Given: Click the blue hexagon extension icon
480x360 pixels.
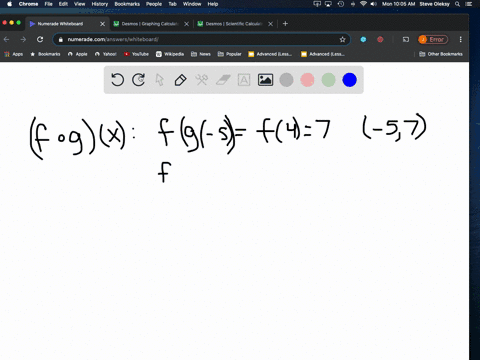Looking at the screenshot, I should tap(363, 39).
